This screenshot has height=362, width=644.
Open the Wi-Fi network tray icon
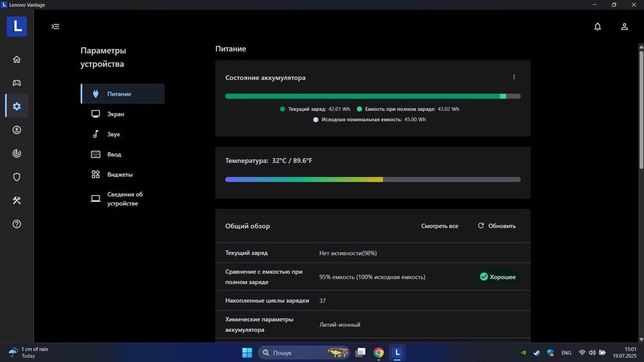click(582, 352)
